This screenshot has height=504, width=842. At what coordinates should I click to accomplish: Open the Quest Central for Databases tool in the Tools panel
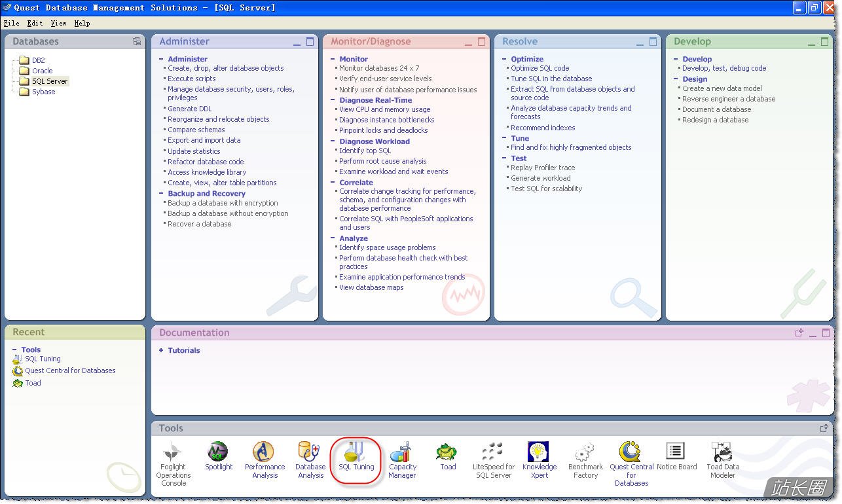tap(630, 452)
